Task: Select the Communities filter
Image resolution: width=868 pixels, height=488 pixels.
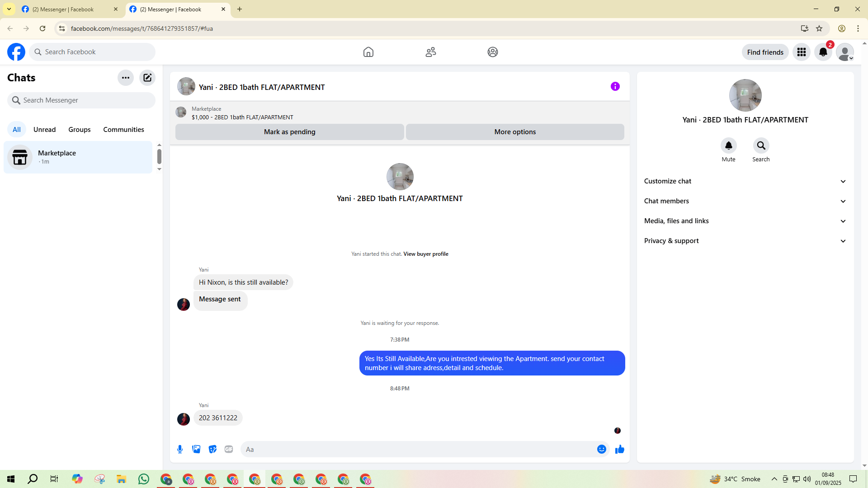Action: pyautogui.click(x=124, y=130)
